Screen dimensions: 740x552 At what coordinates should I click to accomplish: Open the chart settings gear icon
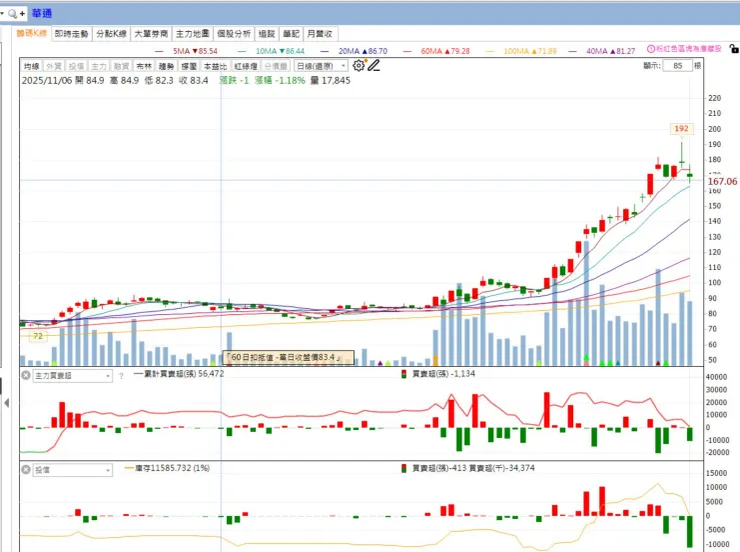point(359,66)
